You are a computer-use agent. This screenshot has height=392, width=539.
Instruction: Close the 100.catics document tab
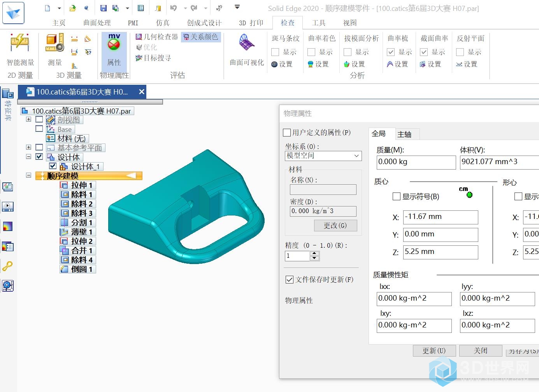pyautogui.click(x=142, y=92)
